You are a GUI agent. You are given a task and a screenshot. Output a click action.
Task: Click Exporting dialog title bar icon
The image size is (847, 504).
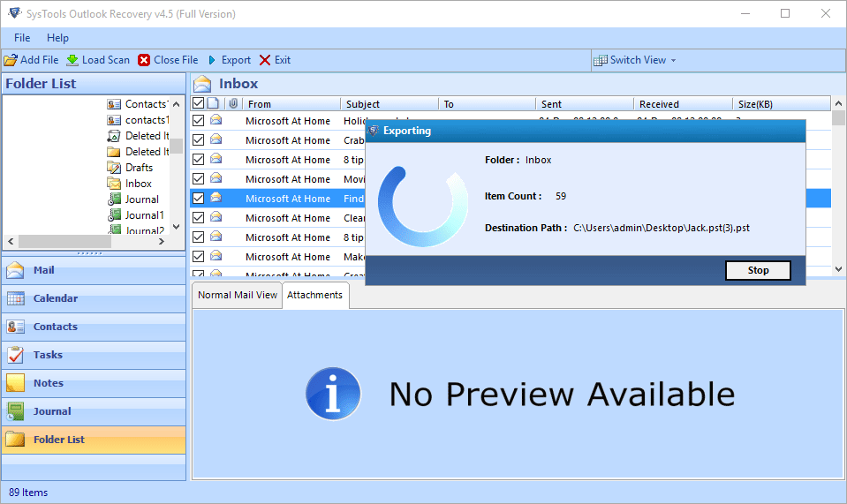click(374, 130)
